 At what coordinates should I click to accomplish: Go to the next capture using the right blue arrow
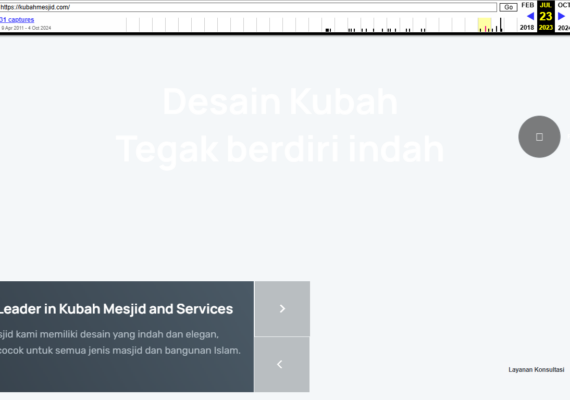(x=561, y=16)
